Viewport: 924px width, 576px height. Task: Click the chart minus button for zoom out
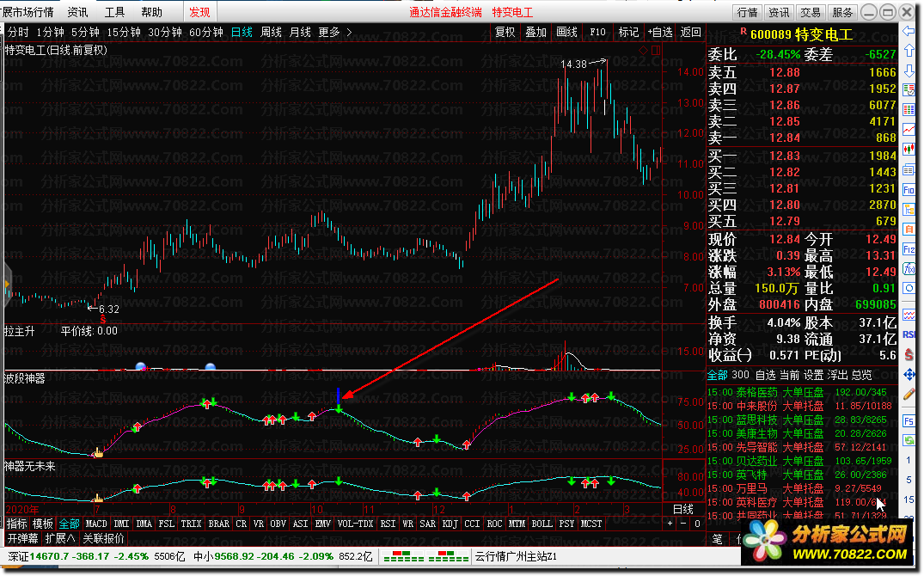pyautogui.click(x=683, y=523)
